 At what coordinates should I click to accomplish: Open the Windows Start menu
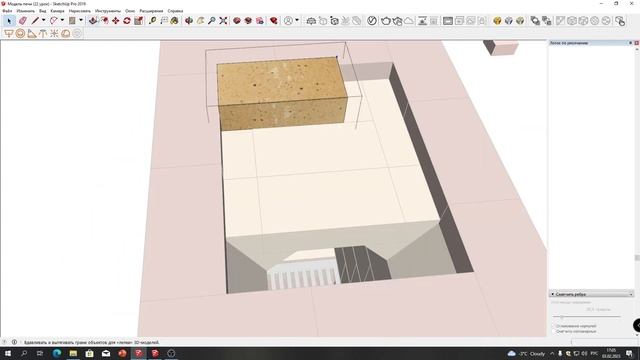[7, 353]
